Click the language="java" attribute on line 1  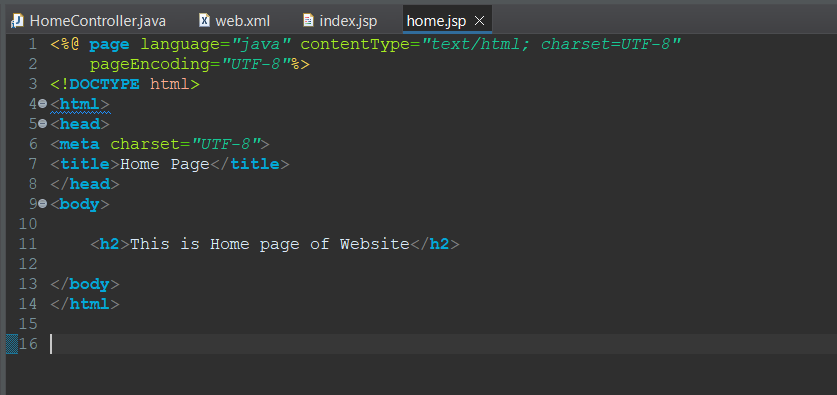tap(216, 44)
